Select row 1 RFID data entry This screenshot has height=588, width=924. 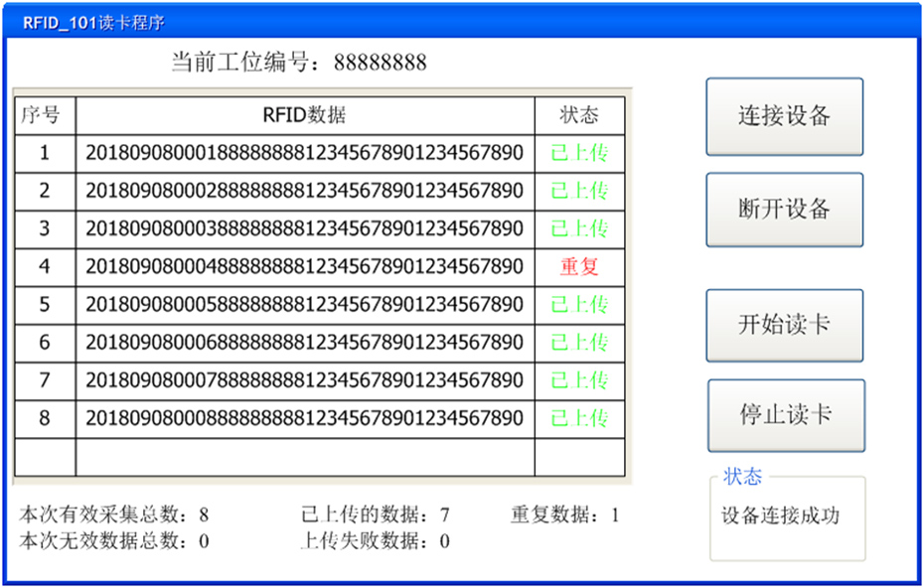tap(304, 153)
